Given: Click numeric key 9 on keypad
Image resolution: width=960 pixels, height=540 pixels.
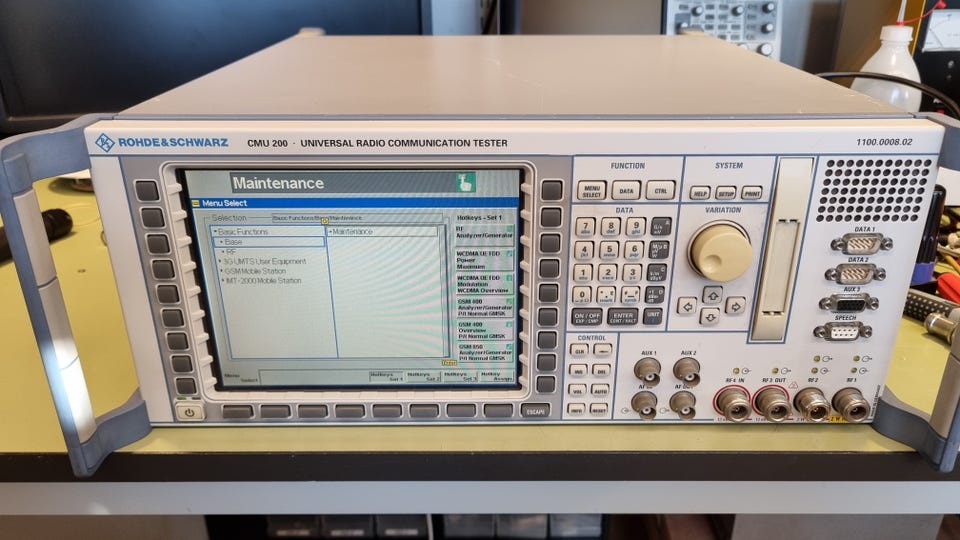Looking at the screenshot, I should 635,227.
